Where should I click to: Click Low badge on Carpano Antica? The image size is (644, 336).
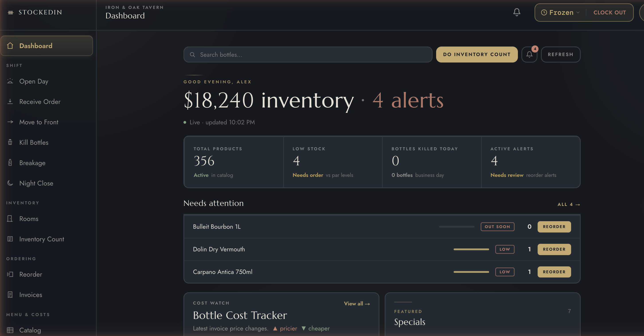coord(505,272)
